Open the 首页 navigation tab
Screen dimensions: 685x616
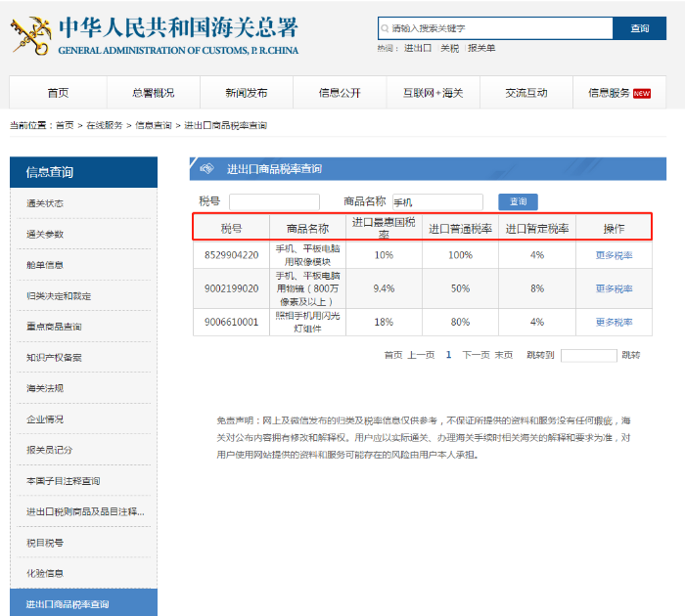58,93
